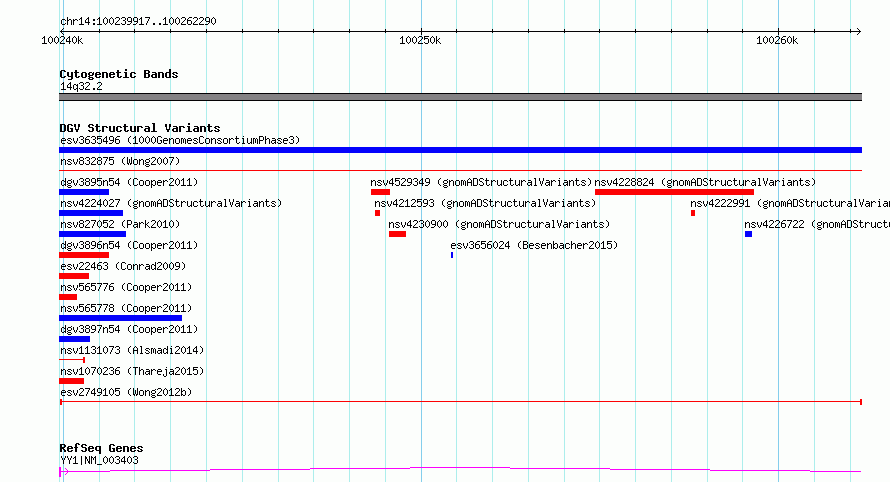Click the Cytogenetic Bands track heading
This screenshot has height=482, width=890.
tap(119, 74)
